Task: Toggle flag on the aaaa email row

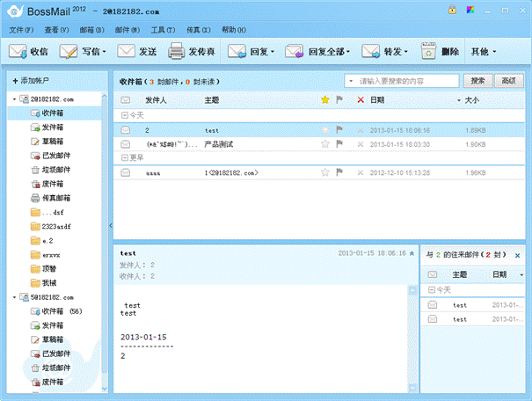Action: [x=339, y=172]
